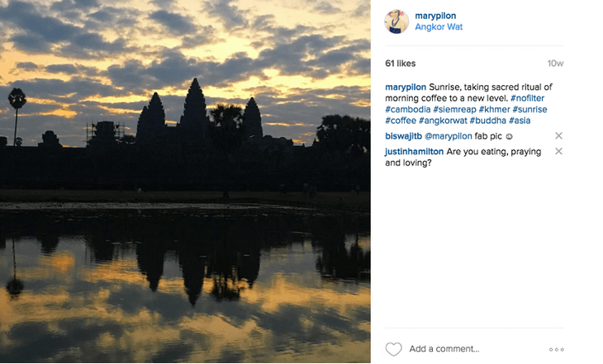Click the #nofilter hashtag
603x364 pixels.
click(522, 98)
